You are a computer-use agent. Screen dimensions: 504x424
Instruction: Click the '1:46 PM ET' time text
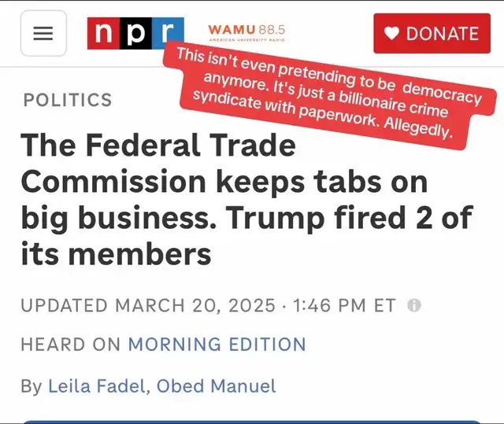(x=344, y=305)
